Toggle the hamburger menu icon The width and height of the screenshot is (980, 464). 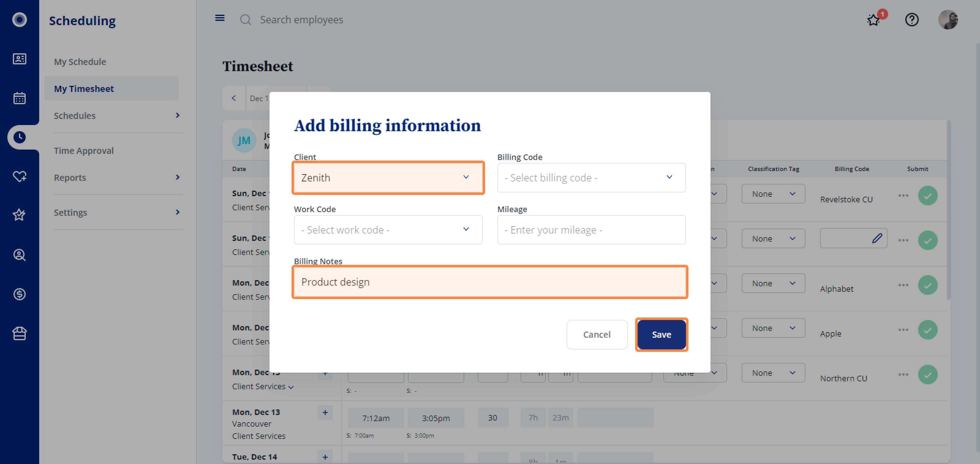pyautogui.click(x=220, y=18)
